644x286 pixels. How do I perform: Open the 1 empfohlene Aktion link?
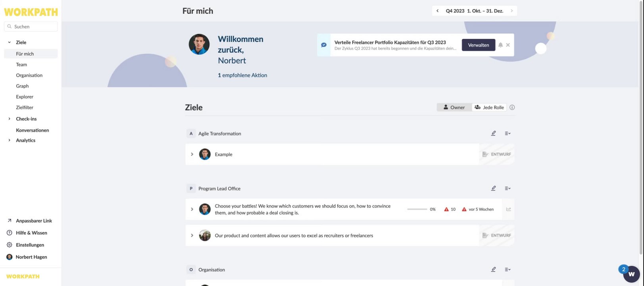click(x=242, y=75)
